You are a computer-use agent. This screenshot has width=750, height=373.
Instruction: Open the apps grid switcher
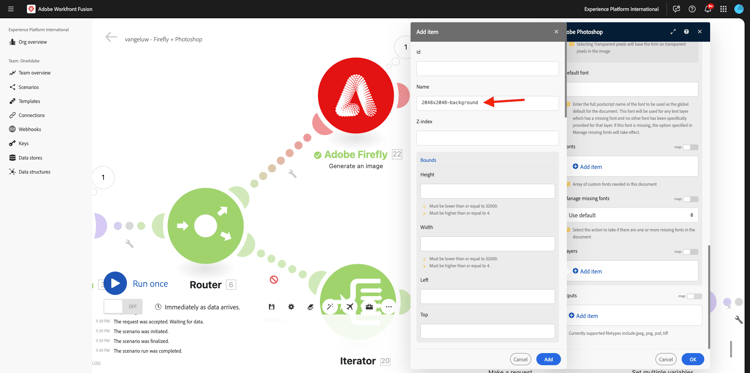point(723,9)
